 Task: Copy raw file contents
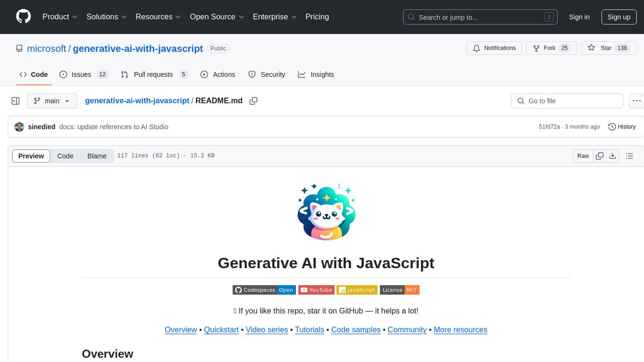(x=600, y=156)
